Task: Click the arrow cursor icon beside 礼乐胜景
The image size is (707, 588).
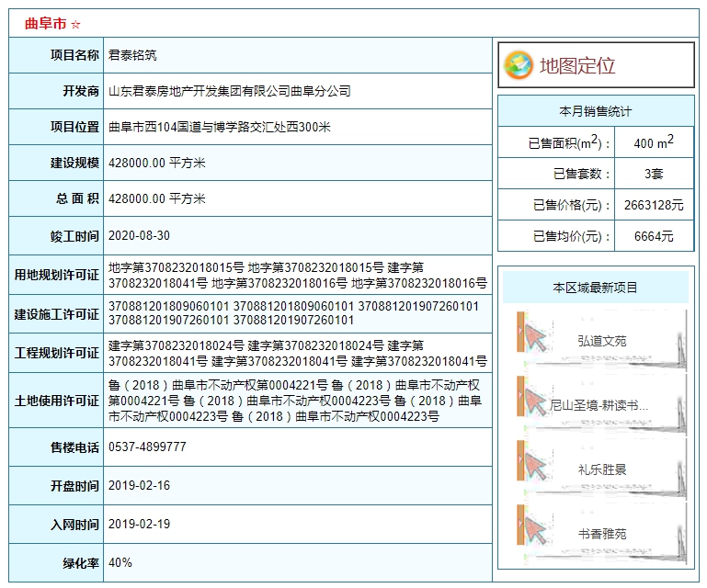Action: pyautogui.click(x=534, y=466)
